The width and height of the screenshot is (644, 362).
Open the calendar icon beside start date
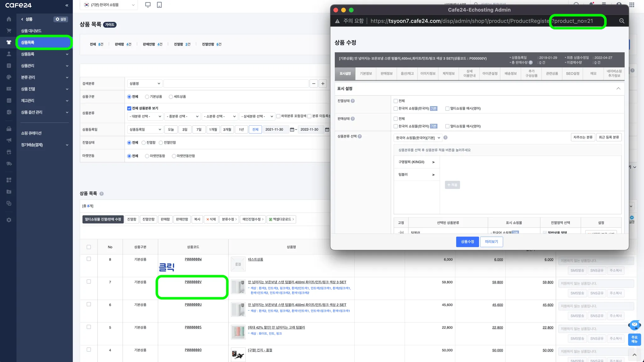[292, 130]
